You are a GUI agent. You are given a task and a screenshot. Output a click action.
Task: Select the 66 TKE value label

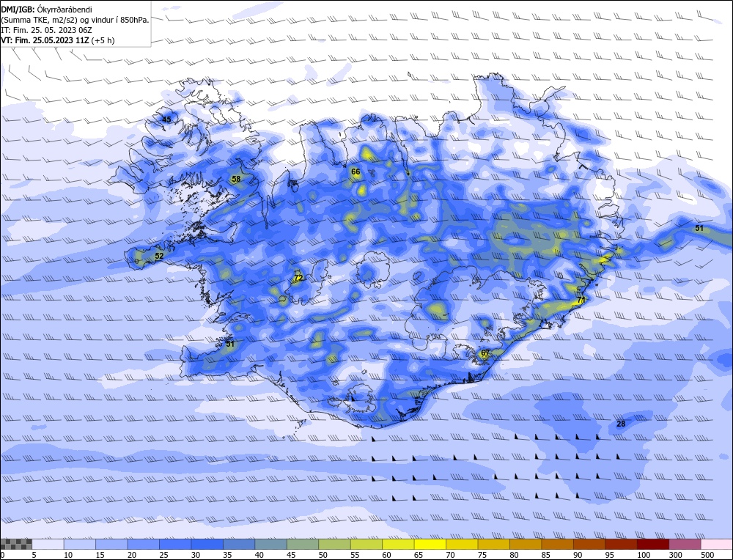pyautogui.click(x=356, y=172)
